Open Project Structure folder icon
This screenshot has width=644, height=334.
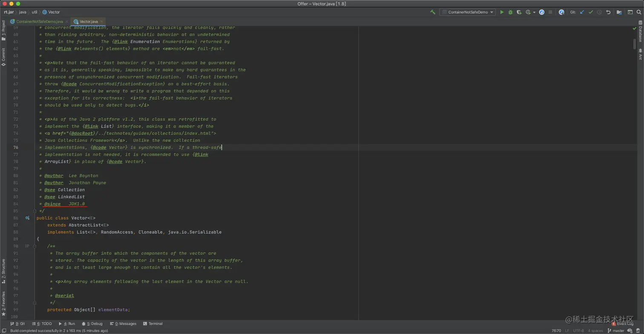[619, 12]
